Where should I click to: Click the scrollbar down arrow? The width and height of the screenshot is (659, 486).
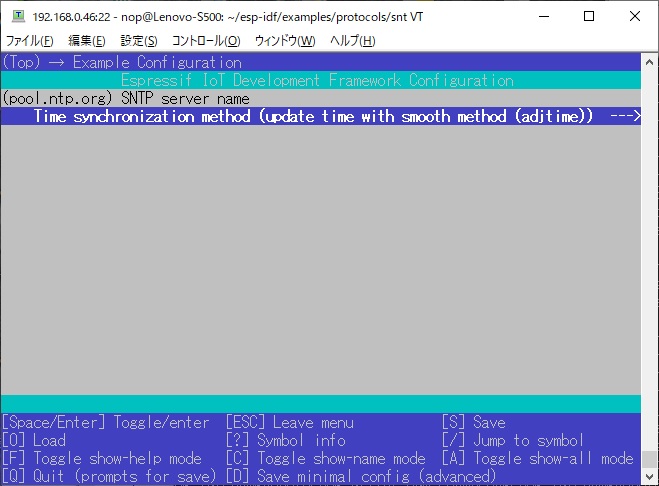[x=649, y=476]
